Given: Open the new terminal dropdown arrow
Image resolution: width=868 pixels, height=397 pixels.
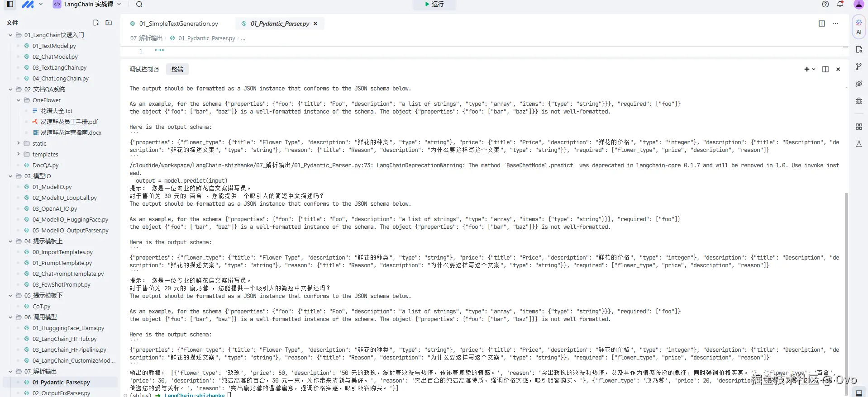Looking at the screenshot, I should (x=814, y=69).
